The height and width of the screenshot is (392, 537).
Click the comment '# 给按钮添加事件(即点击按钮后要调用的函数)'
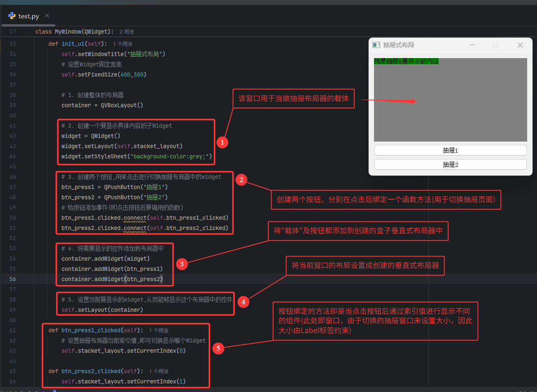click(122, 207)
